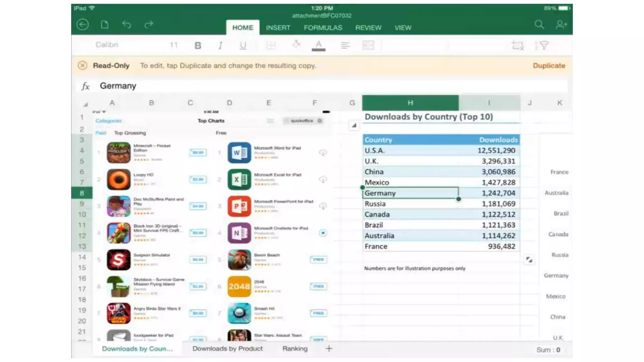The height and width of the screenshot is (362, 644).
Task: Tap the Duplicate button
Action: click(549, 66)
